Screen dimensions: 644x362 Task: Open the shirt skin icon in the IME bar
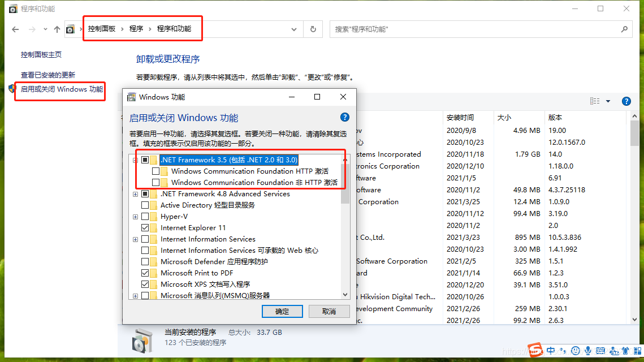click(x=625, y=351)
